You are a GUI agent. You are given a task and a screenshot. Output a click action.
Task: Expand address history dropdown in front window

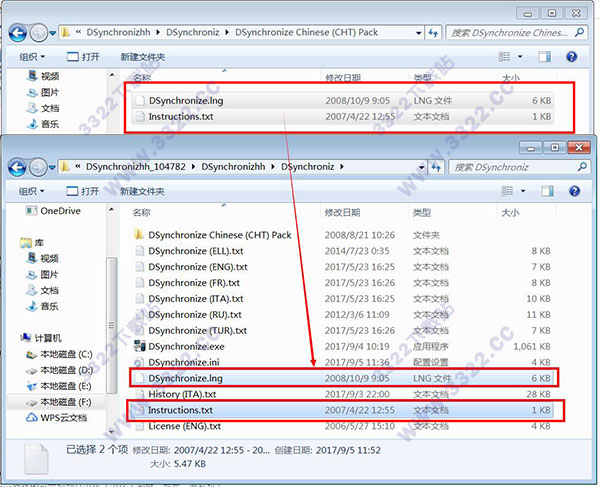pyautogui.click(x=421, y=167)
